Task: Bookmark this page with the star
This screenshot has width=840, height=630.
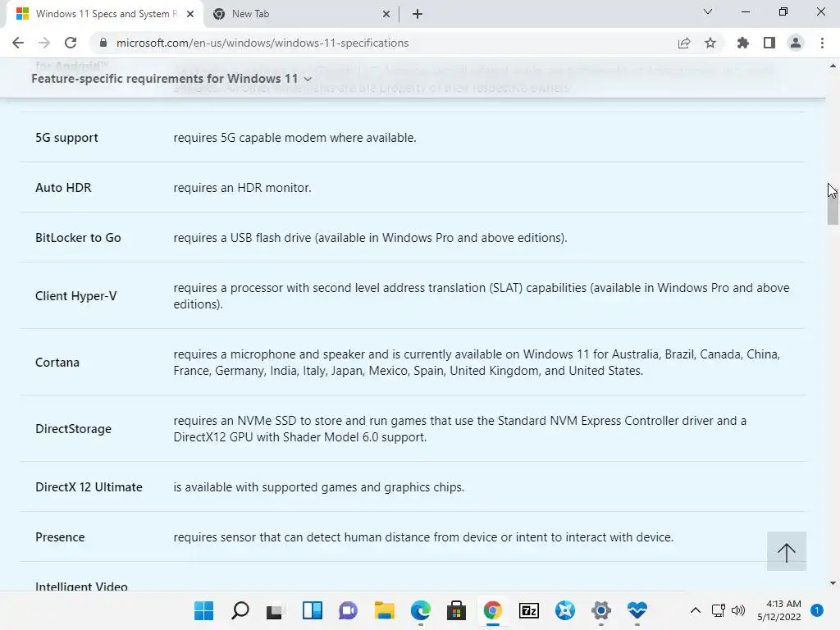Action: [x=710, y=43]
